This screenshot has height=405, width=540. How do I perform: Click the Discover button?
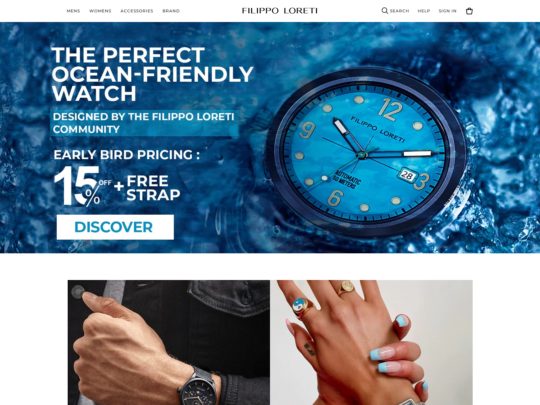click(115, 227)
